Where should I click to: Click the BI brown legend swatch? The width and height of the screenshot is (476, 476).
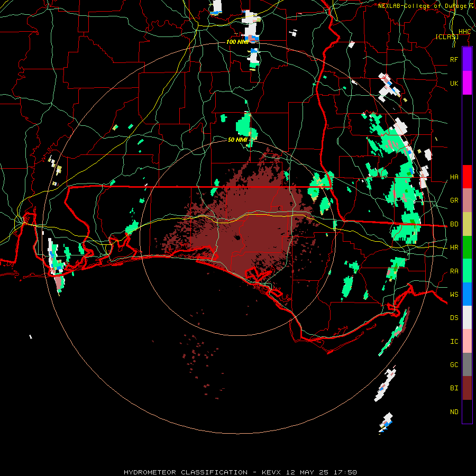pyautogui.click(x=467, y=388)
